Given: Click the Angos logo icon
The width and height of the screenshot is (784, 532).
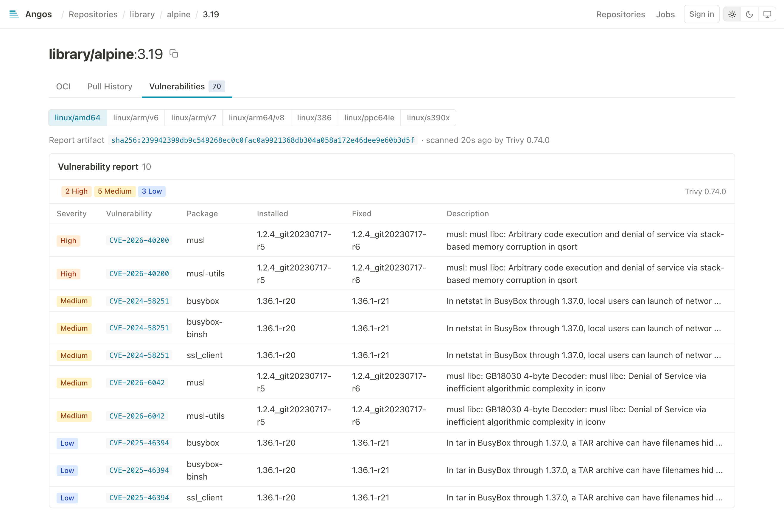Looking at the screenshot, I should (x=14, y=14).
